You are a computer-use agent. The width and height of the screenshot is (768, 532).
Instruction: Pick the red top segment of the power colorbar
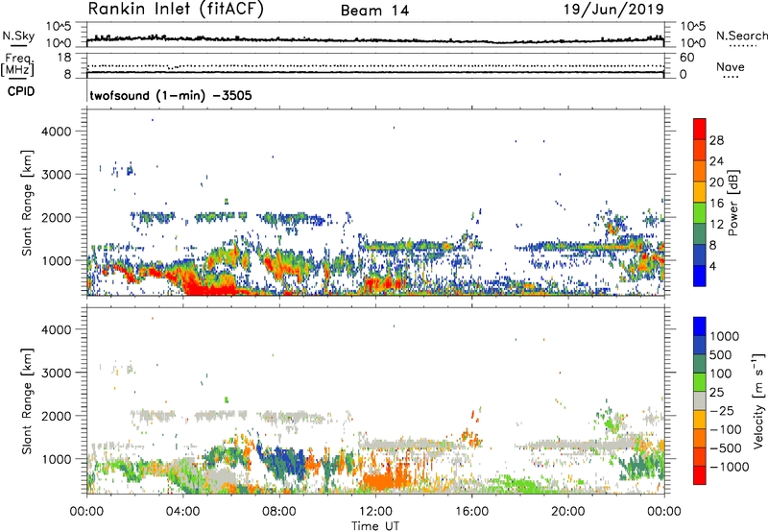700,129
